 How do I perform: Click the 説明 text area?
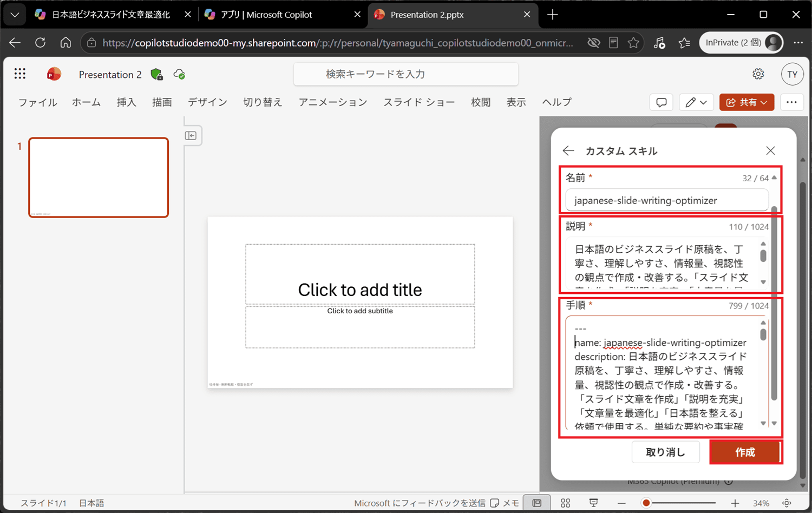pos(667,263)
